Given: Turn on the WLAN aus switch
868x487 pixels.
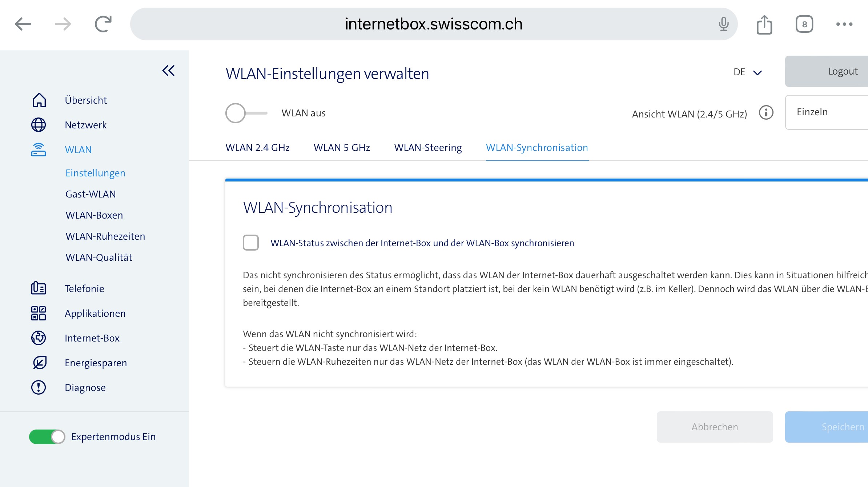Looking at the screenshot, I should 246,113.
